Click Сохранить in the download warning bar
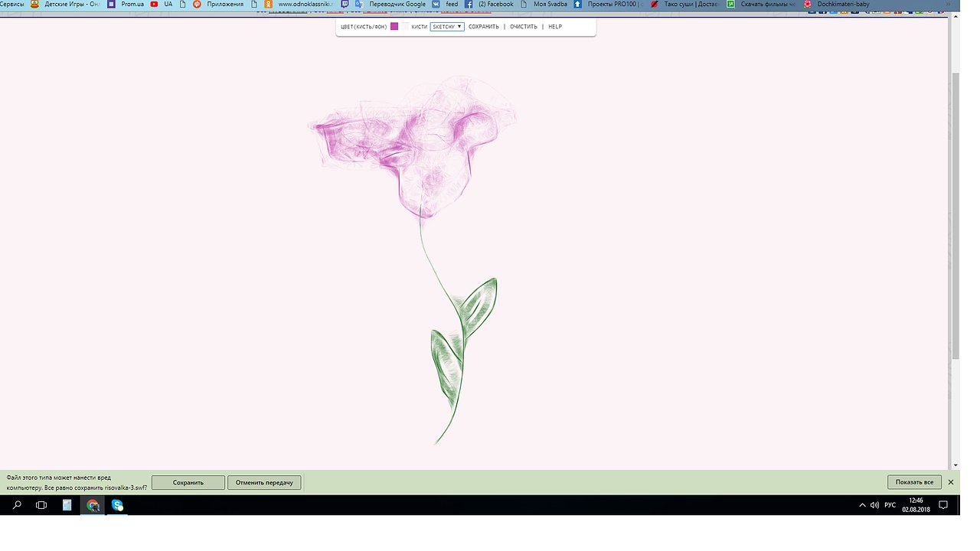Image resolution: width=980 pixels, height=551 pixels. tap(188, 483)
